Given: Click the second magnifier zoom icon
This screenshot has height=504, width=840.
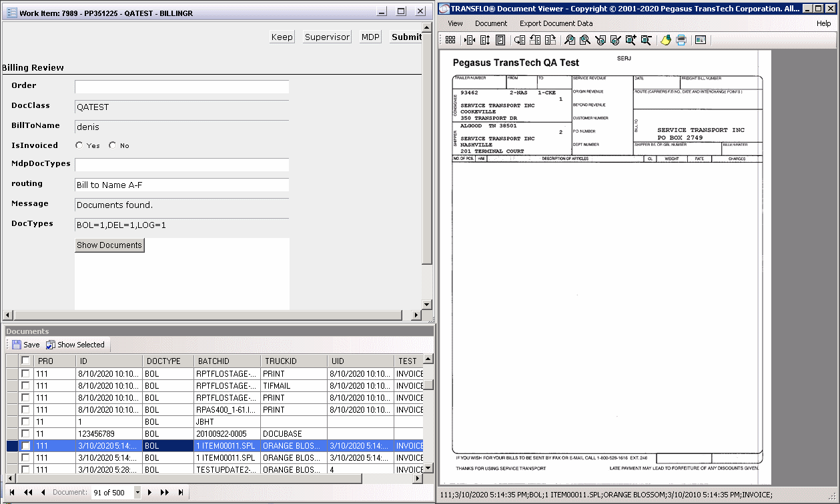Looking at the screenshot, I should (x=584, y=40).
